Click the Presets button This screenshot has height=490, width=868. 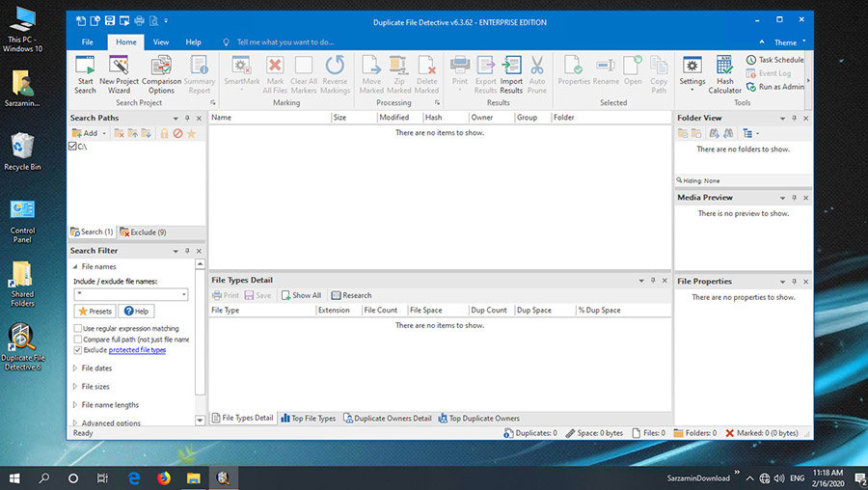coord(95,312)
